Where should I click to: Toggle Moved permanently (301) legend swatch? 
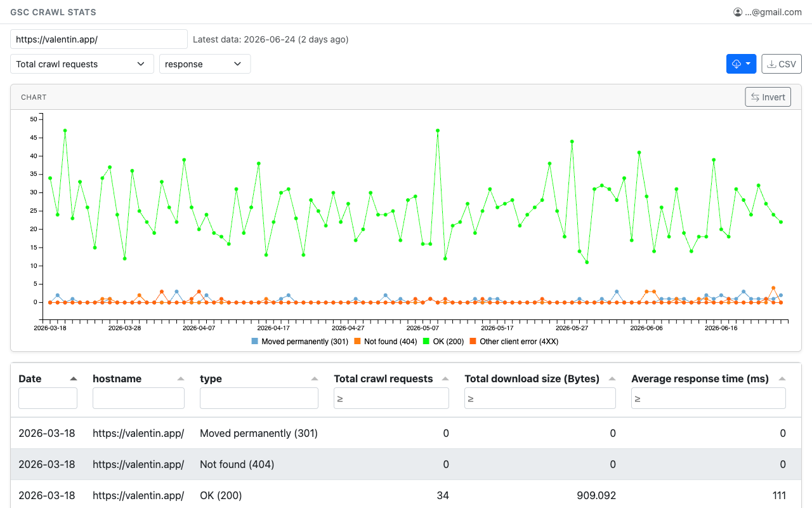[x=255, y=342]
